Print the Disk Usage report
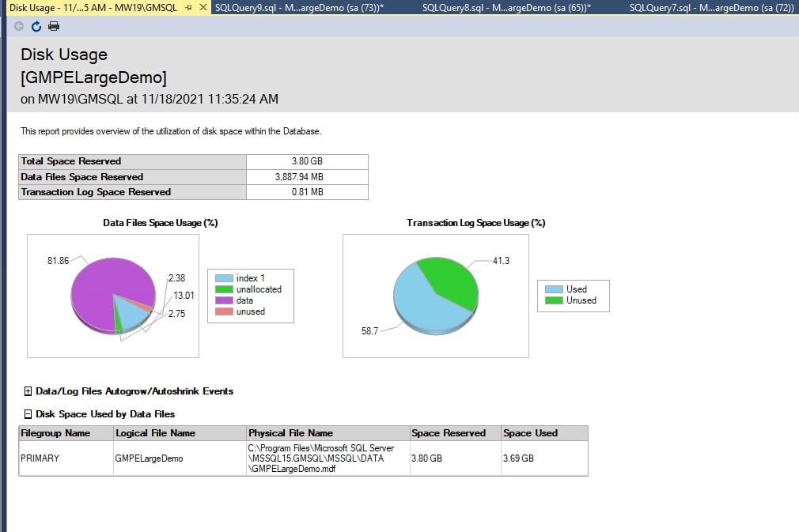799x532 pixels. point(54,25)
